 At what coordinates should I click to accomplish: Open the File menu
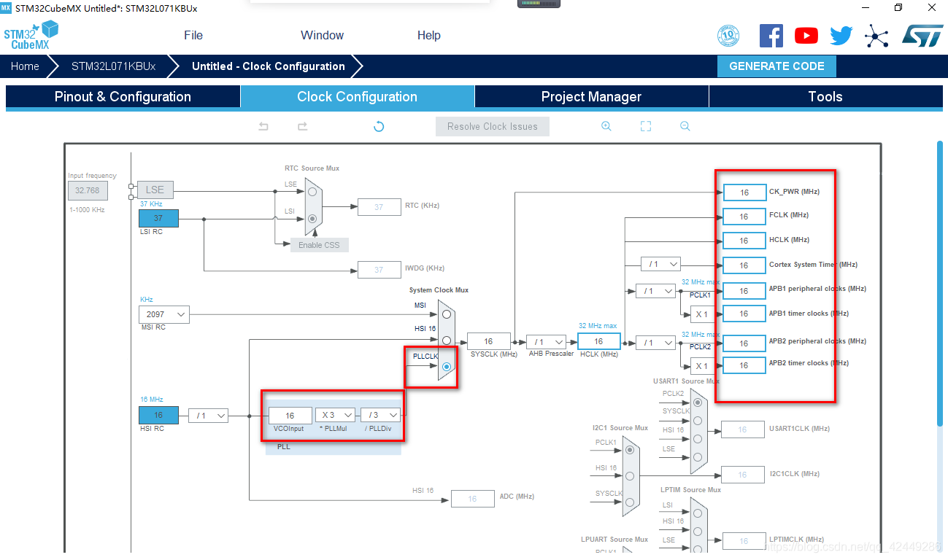pyautogui.click(x=193, y=35)
